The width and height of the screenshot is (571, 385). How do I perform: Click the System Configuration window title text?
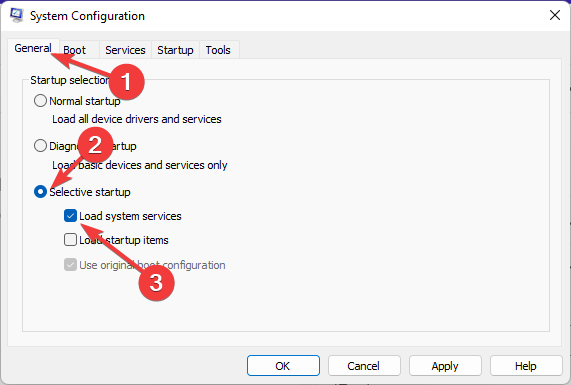pyautogui.click(x=87, y=16)
